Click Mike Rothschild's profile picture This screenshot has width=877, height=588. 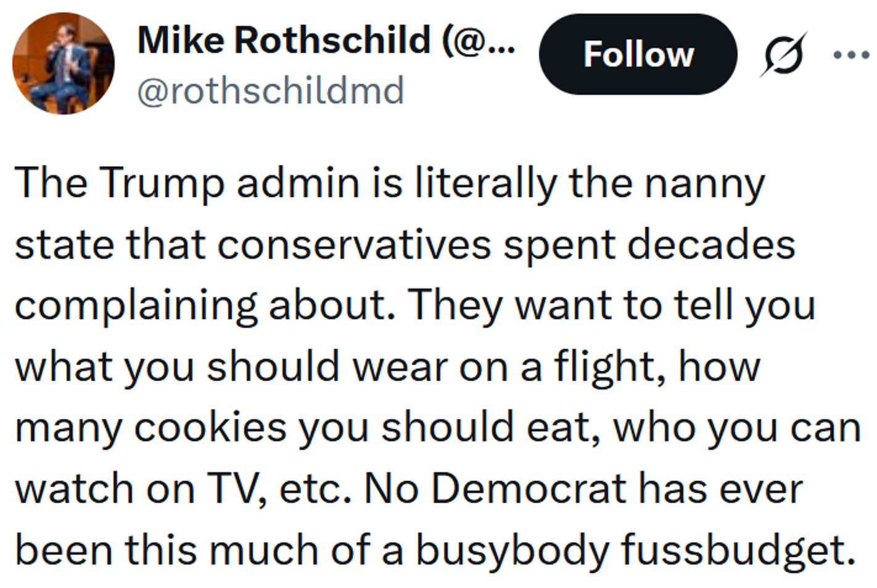tap(64, 63)
